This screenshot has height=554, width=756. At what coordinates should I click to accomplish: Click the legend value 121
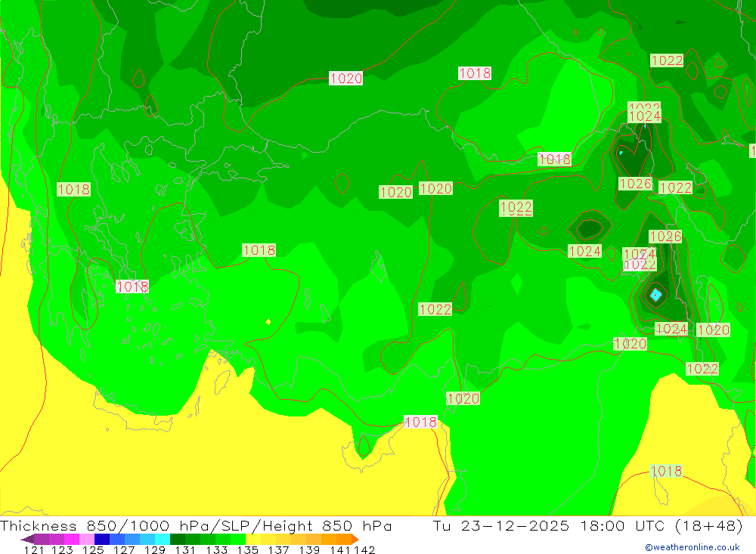click(x=34, y=549)
